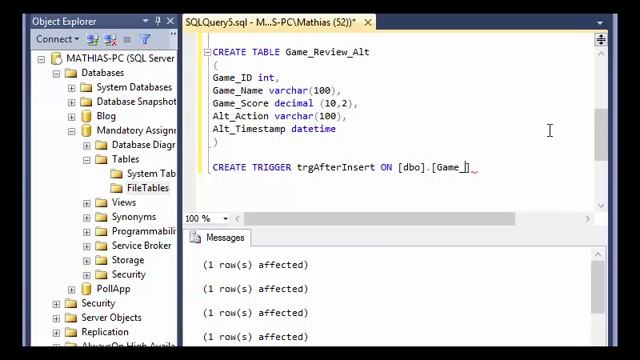Toggle auto-hide pin for Object Explorer
The height and width of the screenshot is (360, 640).
pos(158,21)
